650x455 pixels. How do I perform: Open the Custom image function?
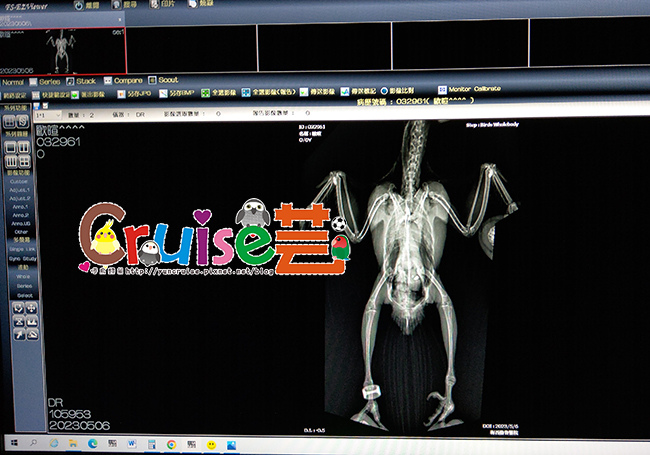tap(19, 182)
